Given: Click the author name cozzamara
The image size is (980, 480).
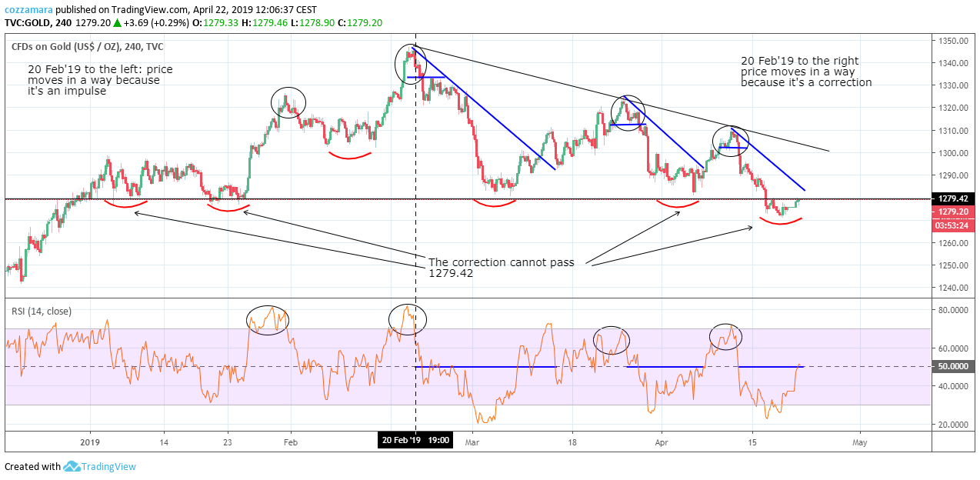Looking at the screenshot, I should coord(29,10).
